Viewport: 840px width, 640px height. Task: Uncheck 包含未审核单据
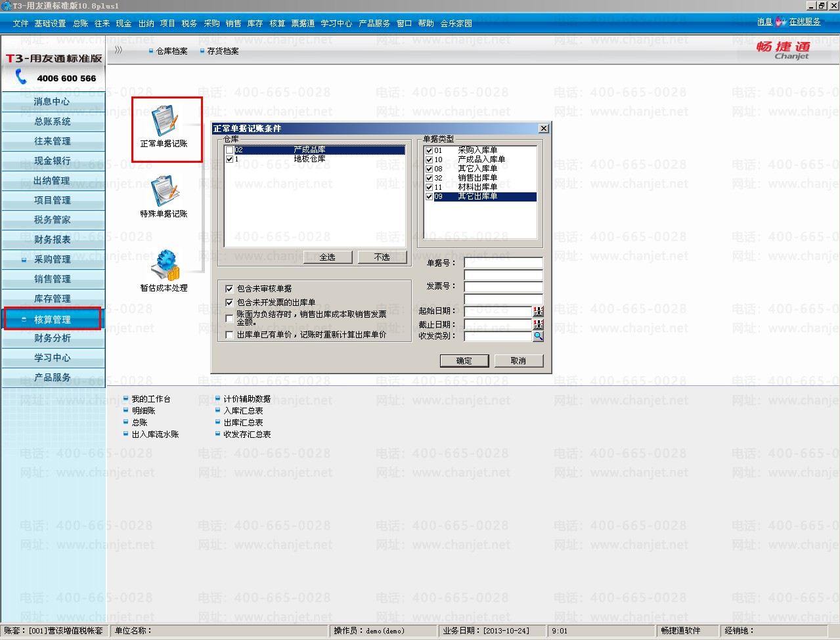tap(229, 288)
